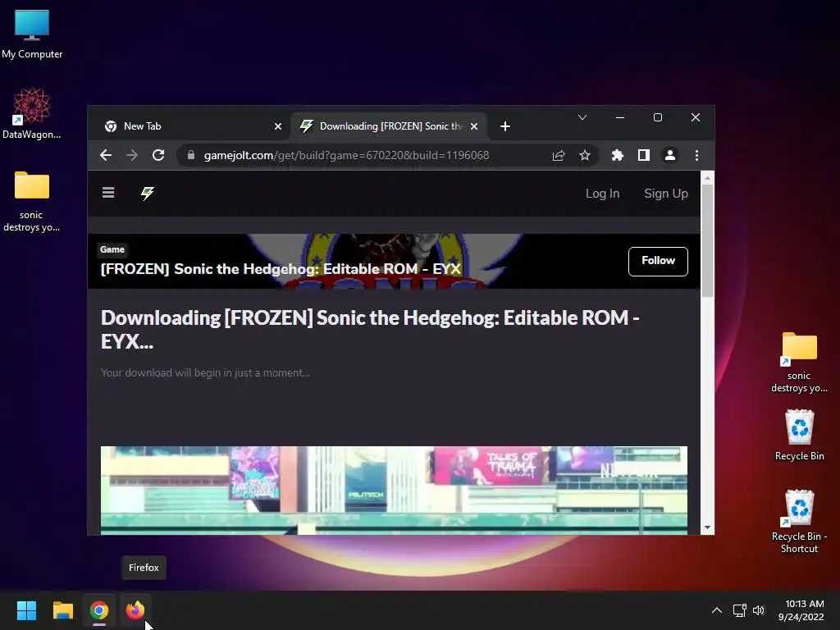Reload the Game Jolt page
This screenshot has height=630, width=840.
click(x=158, y=155)
